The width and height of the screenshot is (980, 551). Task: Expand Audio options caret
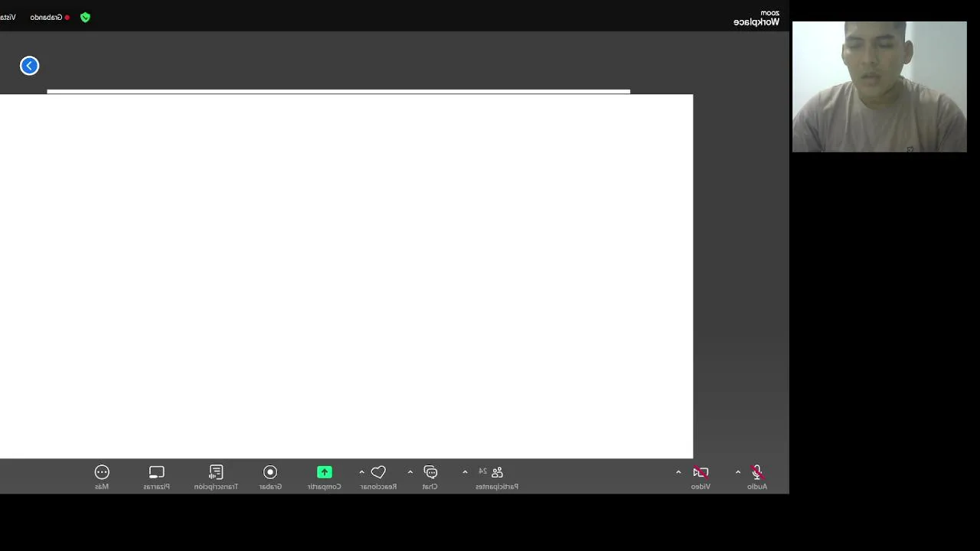pyautogui.click(x=738, y=472)
